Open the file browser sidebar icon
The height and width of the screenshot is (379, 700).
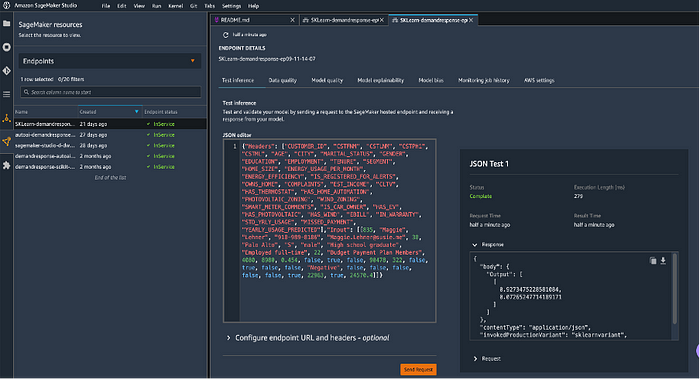(6, 23)
